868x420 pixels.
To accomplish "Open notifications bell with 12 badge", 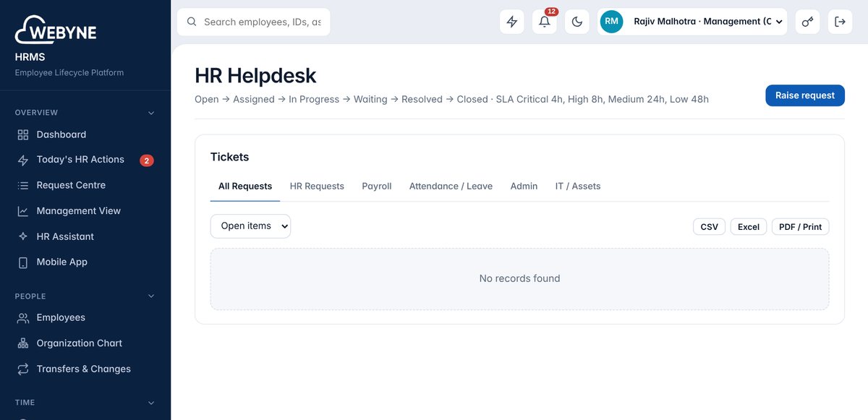I will 545,22.
